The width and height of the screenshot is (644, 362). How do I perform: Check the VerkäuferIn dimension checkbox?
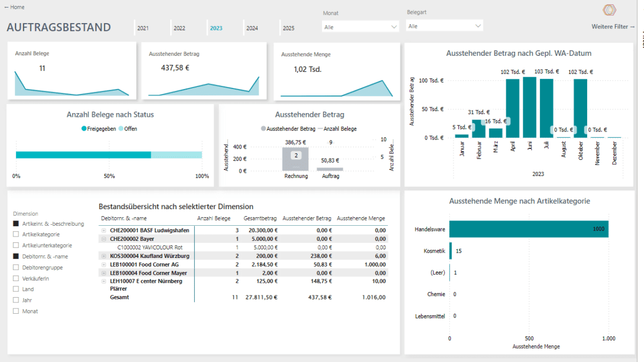(x=16, y=278)
